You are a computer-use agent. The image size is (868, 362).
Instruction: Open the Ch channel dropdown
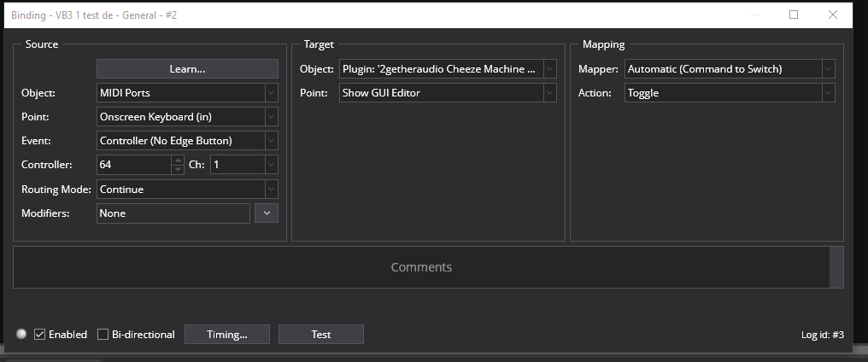pyautogui.click(x=243, y=164)
